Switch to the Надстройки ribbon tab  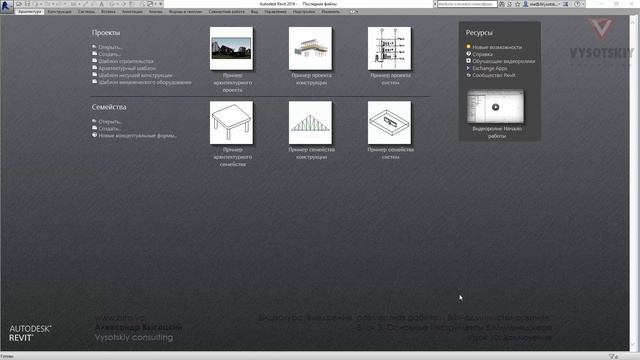[304, 12]
